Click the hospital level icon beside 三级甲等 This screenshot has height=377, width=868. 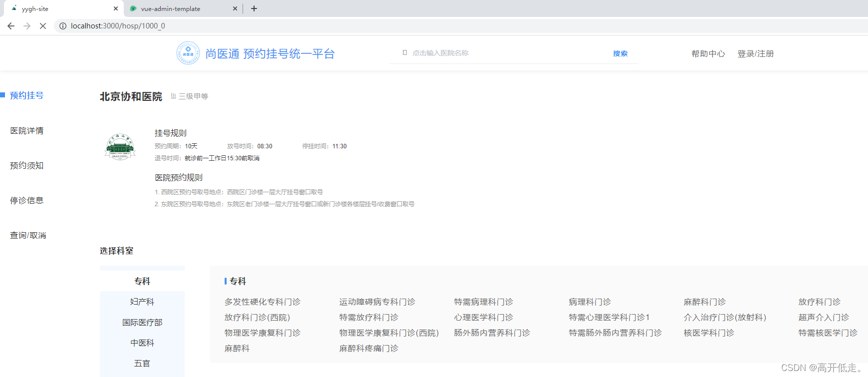point(173,96)
